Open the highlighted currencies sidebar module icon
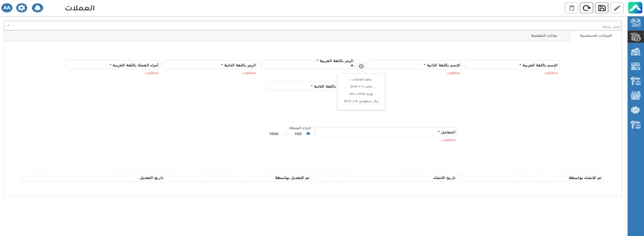The height and width of the screenshot is (236, 644). pos(635,37)
